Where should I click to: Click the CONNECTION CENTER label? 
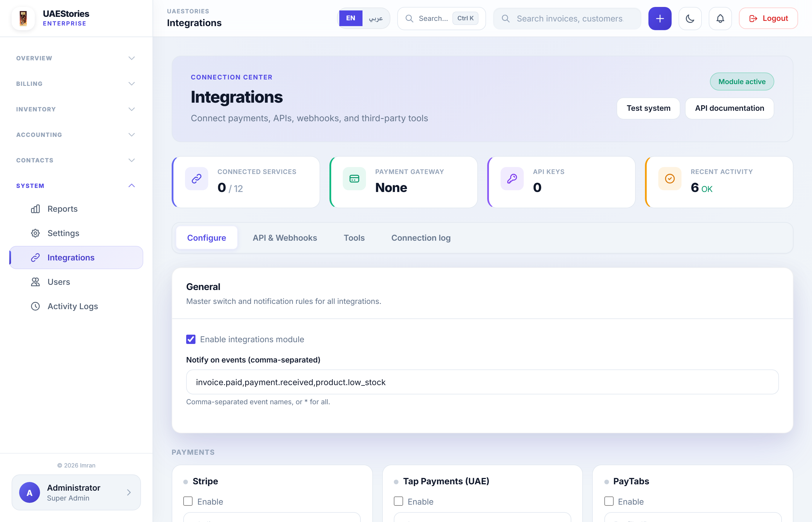[231, 77]
